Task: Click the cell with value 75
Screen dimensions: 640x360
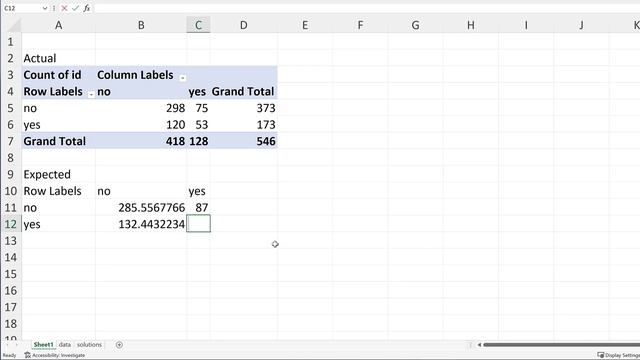Action: click(198, 108)
